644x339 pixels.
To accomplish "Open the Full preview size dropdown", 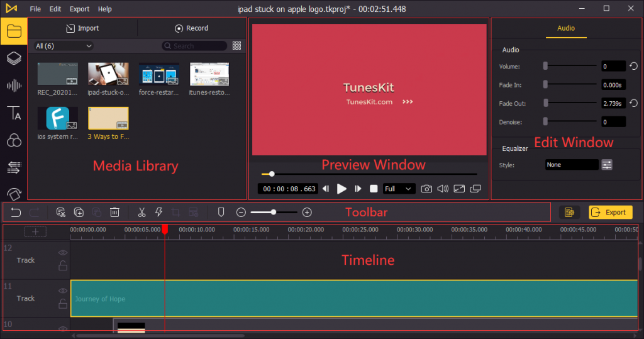I will 399,189.
